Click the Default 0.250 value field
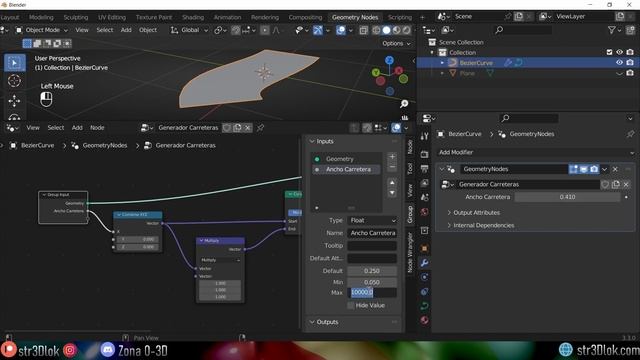 pos(372,271)
